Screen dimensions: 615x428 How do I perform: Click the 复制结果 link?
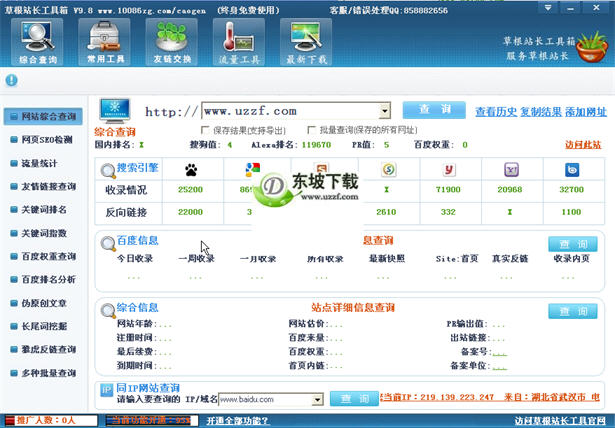[541, 112]
